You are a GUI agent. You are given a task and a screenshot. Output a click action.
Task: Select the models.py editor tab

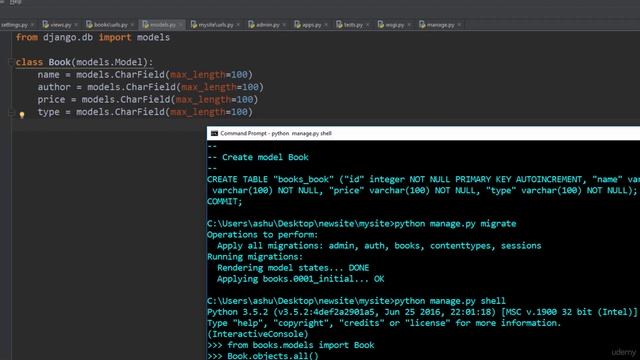(162, 25)
